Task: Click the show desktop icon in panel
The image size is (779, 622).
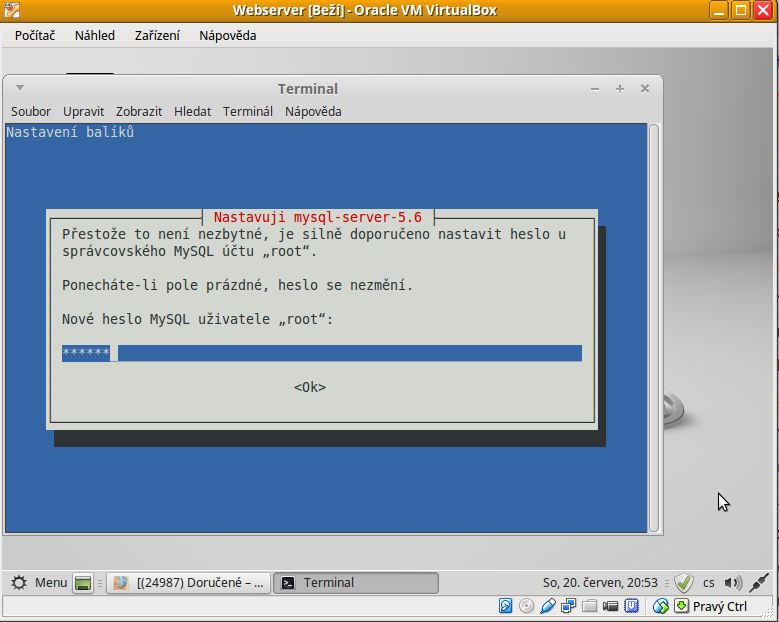Action: pos(83,583)
